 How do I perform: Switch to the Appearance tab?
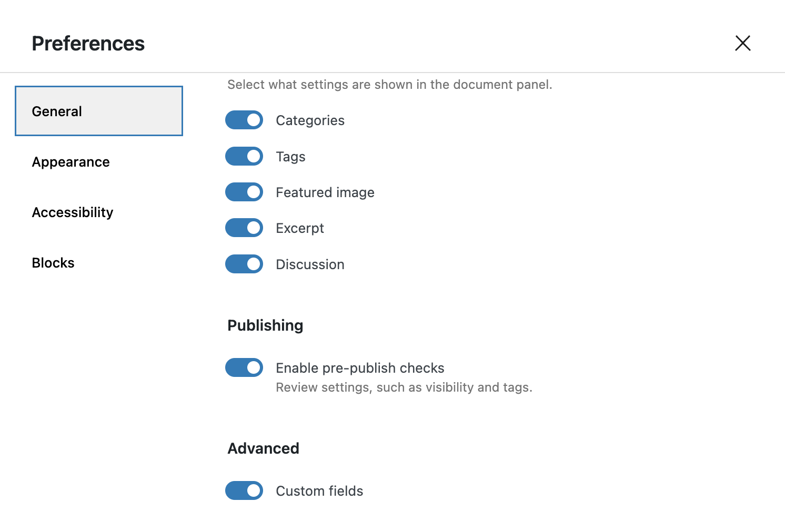point(71,162)
